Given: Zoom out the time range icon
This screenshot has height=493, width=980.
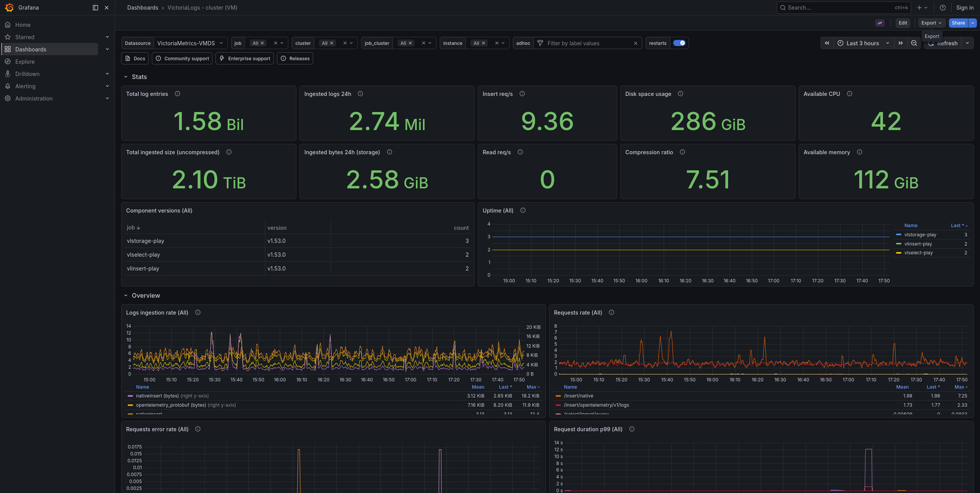Looking at the screenshot, I should (914, 43).
